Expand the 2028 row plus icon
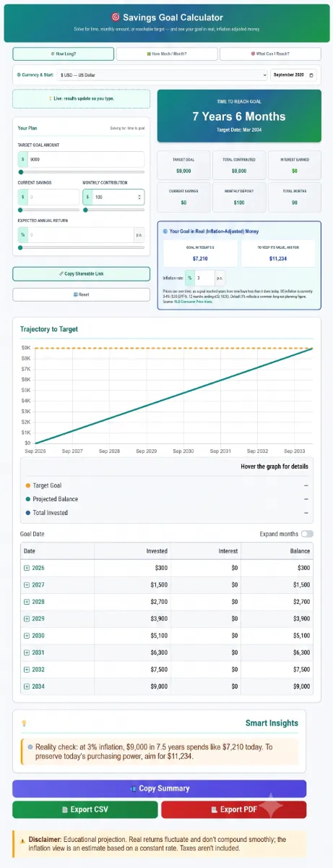This screenshot has height=868, width=333. [x=27, y=601]
